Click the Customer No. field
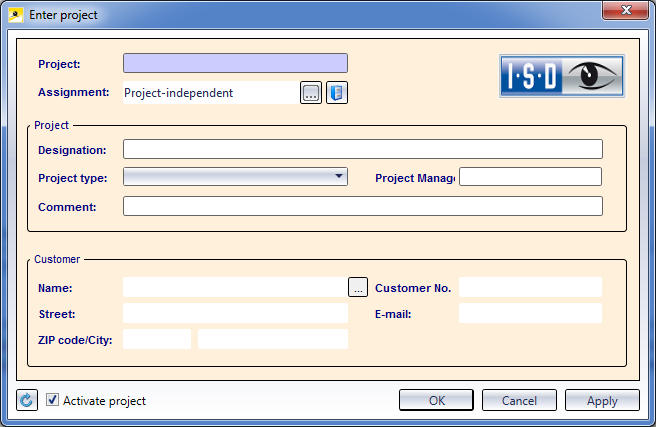Screen dimensions: 656x427 coord(530,287)
